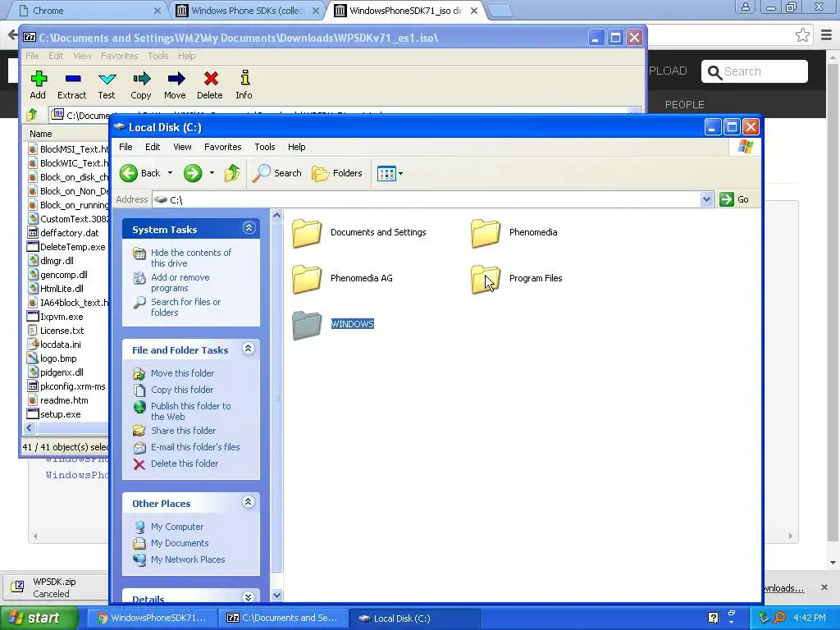This screenshot has height=630, width=840.
Task: Collapse the File and Folder Tasks panel
Action: [249, 349]
